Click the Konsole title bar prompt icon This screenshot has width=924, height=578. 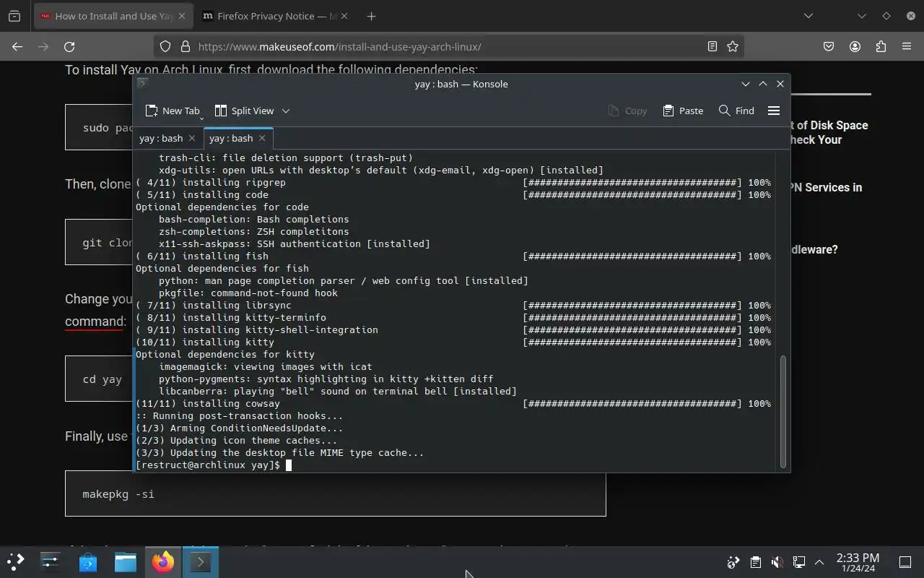[x=143, y=83]
